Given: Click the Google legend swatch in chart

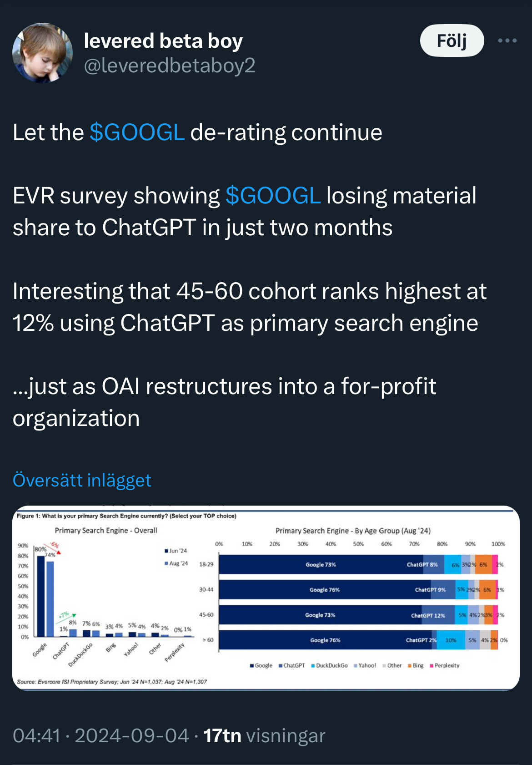Looking at the screenshot, I should coord(252,666).
